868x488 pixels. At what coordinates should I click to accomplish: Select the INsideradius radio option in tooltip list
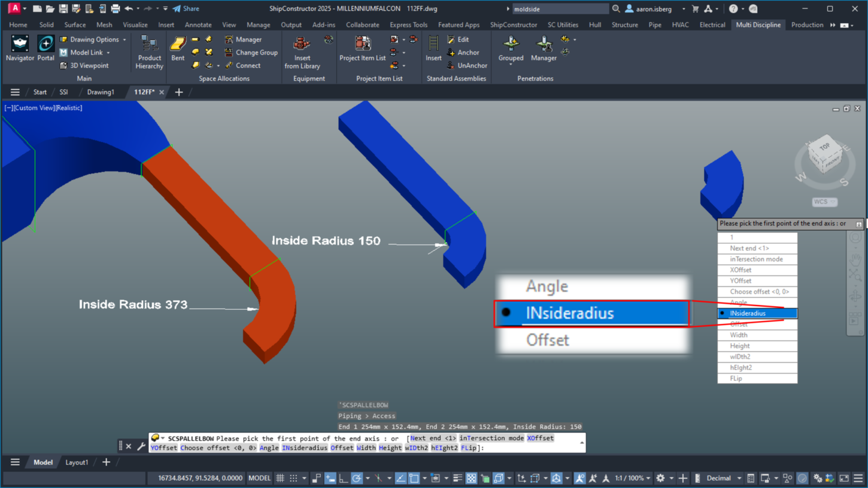(x=757, y=313)
